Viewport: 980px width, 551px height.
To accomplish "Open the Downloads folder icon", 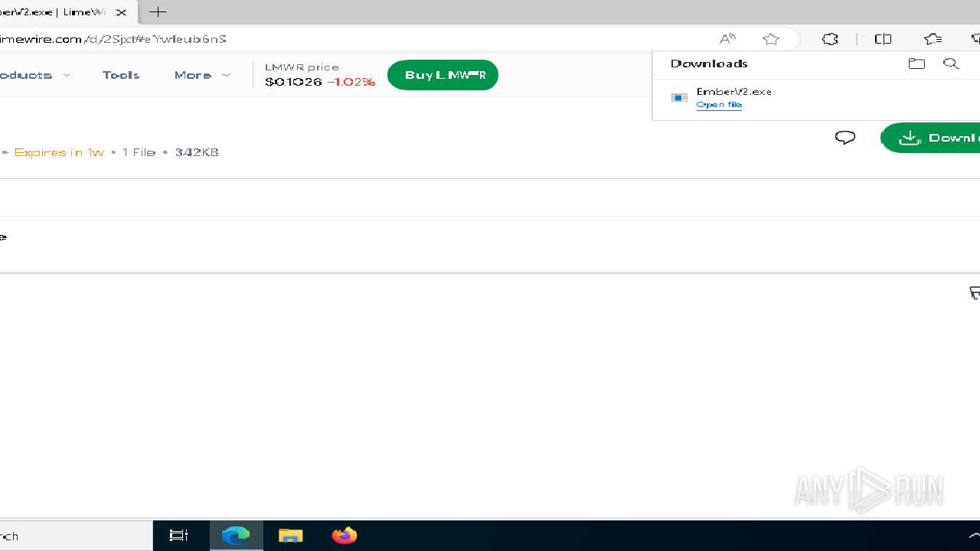I will coord(916,64).
